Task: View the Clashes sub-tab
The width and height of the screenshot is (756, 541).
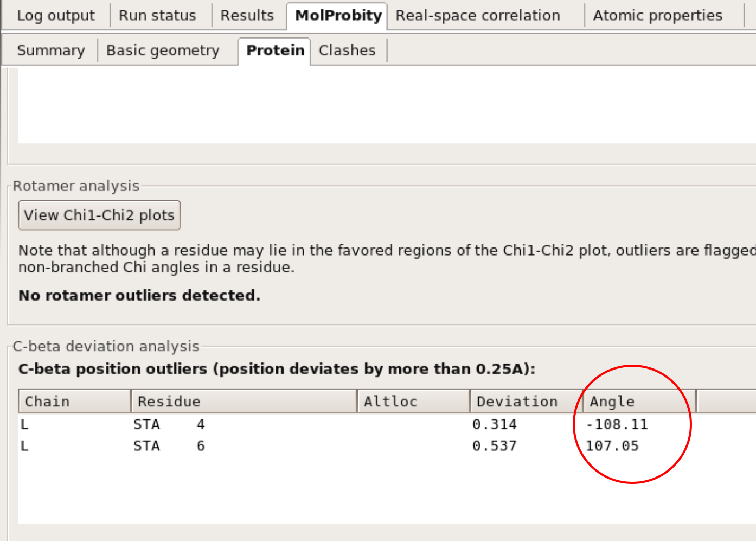Action: [347, 50]
